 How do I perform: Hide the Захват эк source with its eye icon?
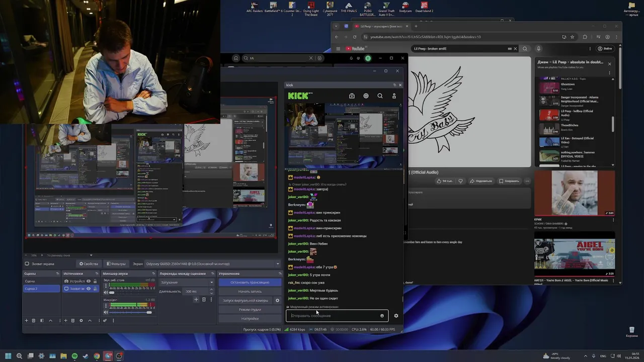(89, 289)
